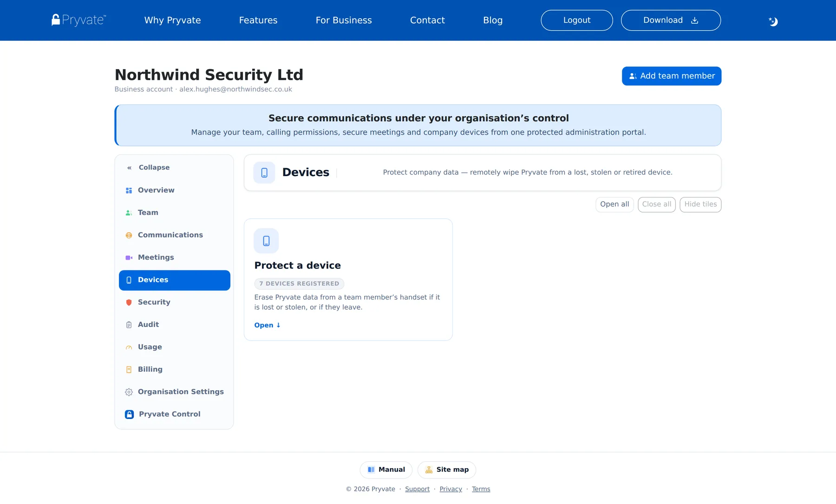
Task: Select Overview in the sidebar
Action: click(175, 190)
